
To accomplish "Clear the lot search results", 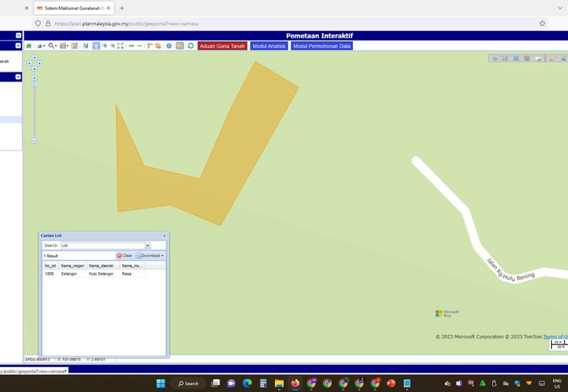I will click(124, 256).
